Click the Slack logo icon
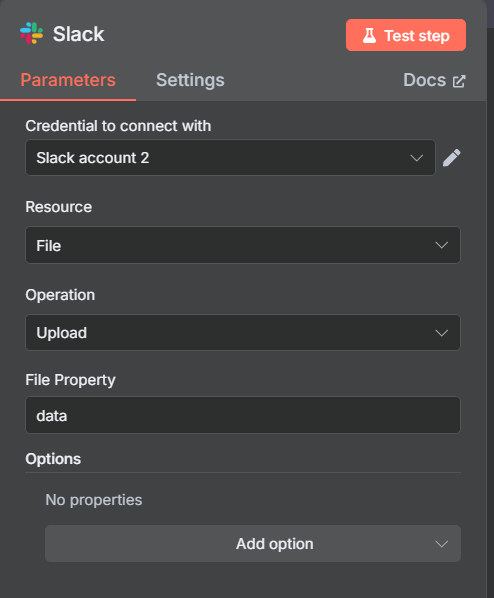 (x=32, y=33)
